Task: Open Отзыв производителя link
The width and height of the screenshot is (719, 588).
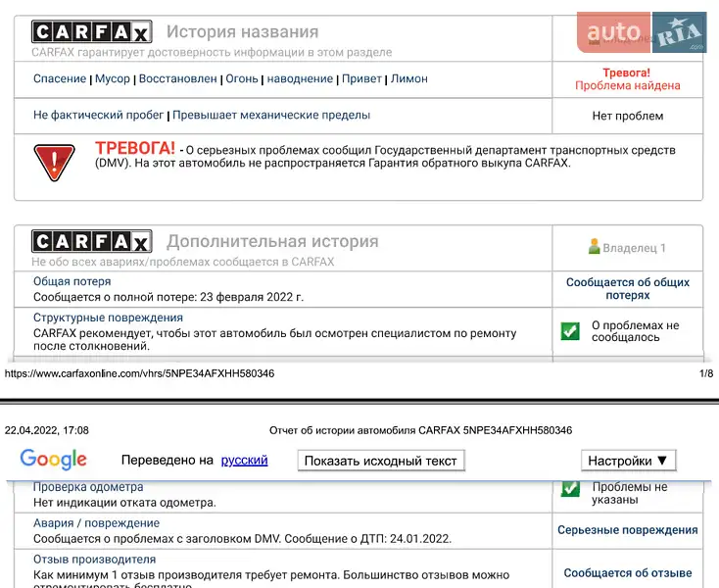Action: (x=94, y=560)
